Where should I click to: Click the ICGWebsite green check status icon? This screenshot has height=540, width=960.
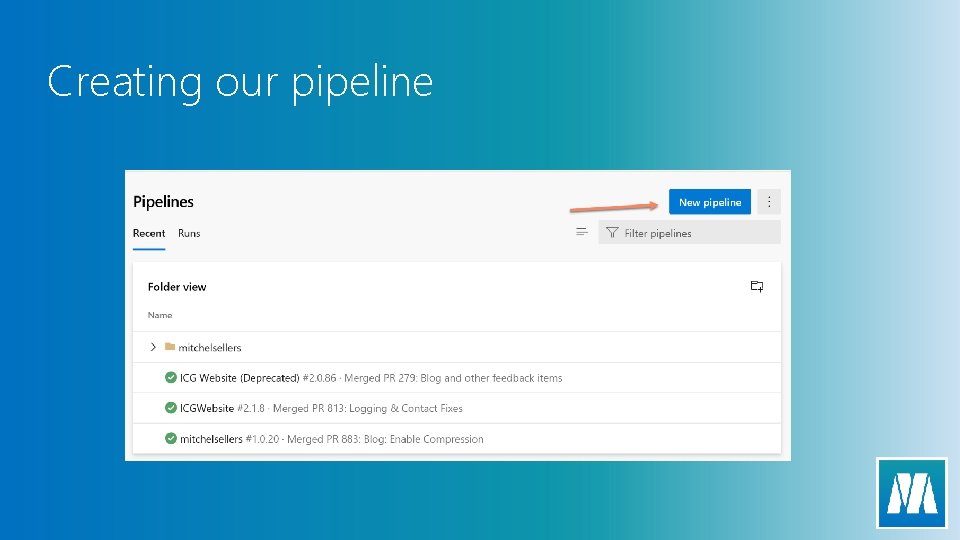coord(171,408)
